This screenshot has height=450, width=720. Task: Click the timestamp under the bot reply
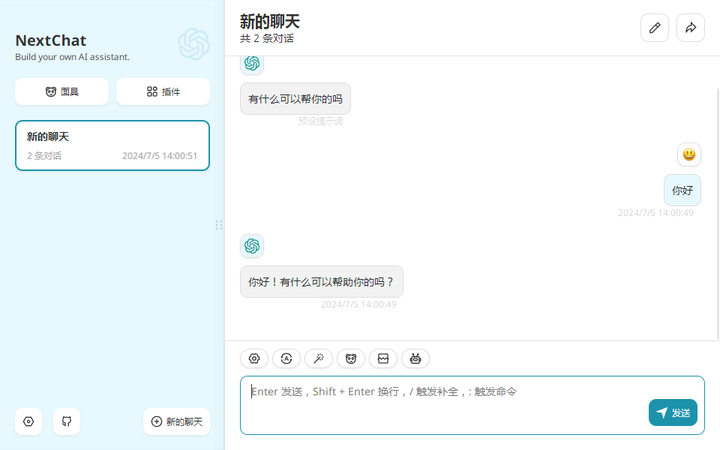[x=359, y=304]
